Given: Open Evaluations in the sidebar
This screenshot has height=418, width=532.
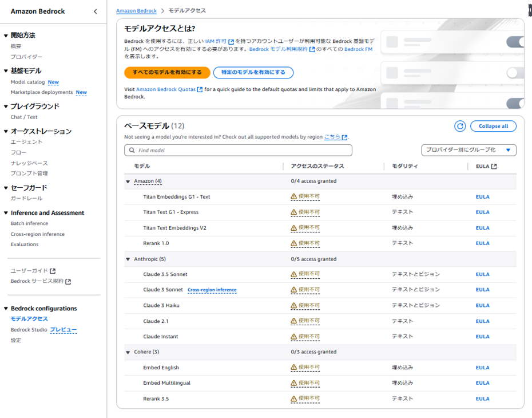Looking at the screenshot, I should (25, 244).
